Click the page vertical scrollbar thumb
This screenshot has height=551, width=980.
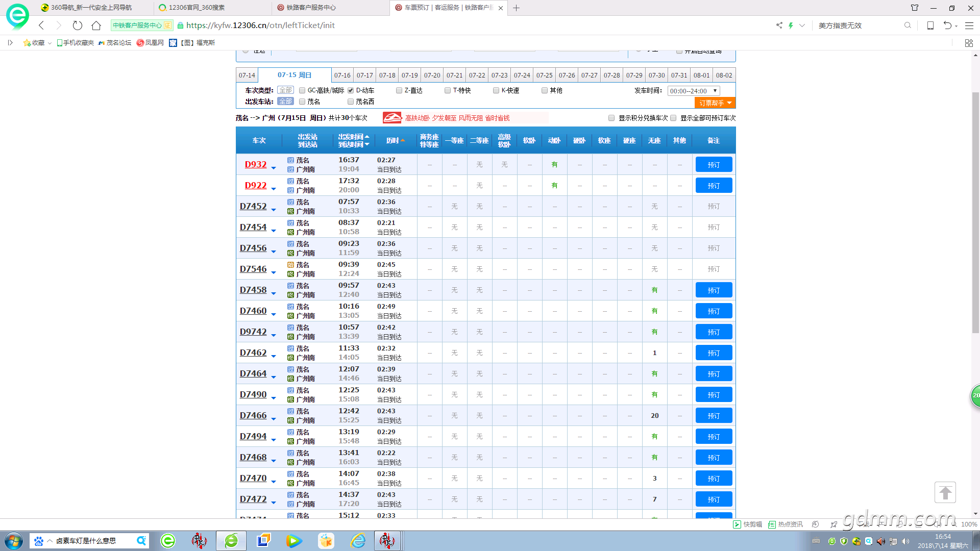point(975,213)
